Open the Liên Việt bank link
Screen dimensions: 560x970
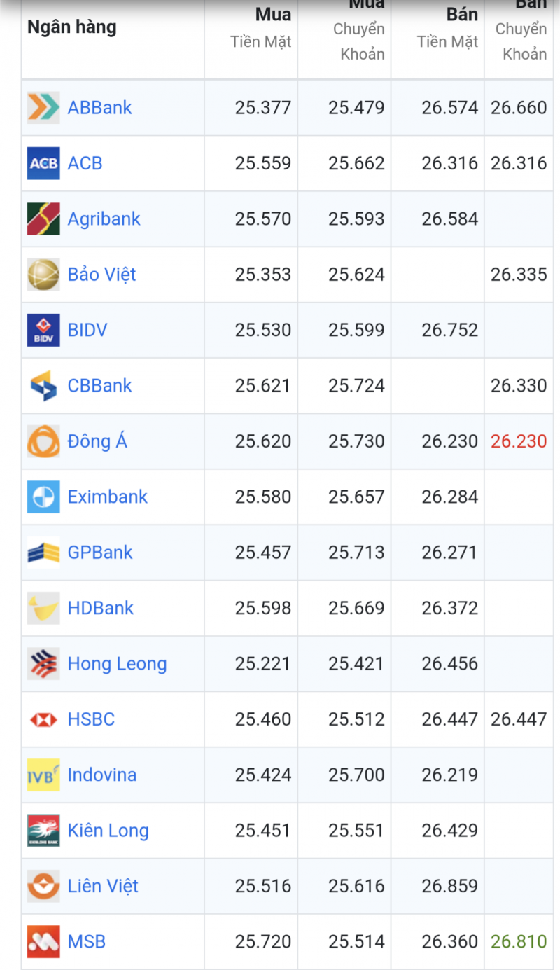coord(103,886)
